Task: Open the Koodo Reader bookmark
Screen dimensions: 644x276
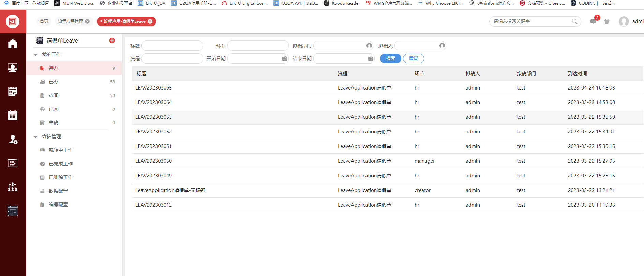Action: 342,3
